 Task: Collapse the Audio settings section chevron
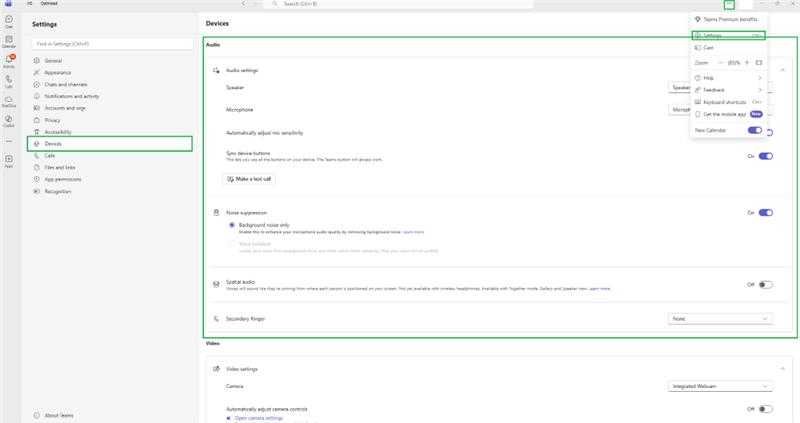click(782, 70)
